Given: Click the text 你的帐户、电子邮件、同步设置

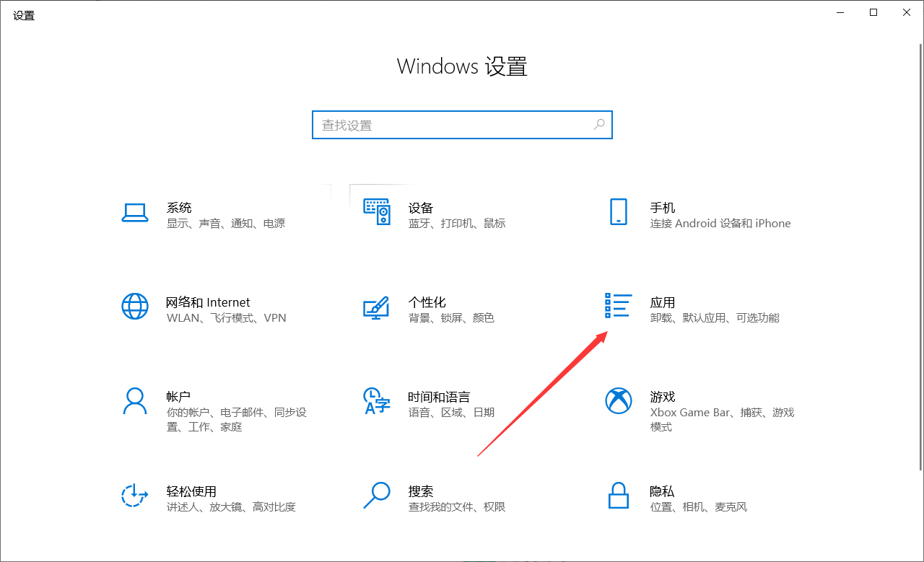Looking at the screenshot, I should coord(237,420).
